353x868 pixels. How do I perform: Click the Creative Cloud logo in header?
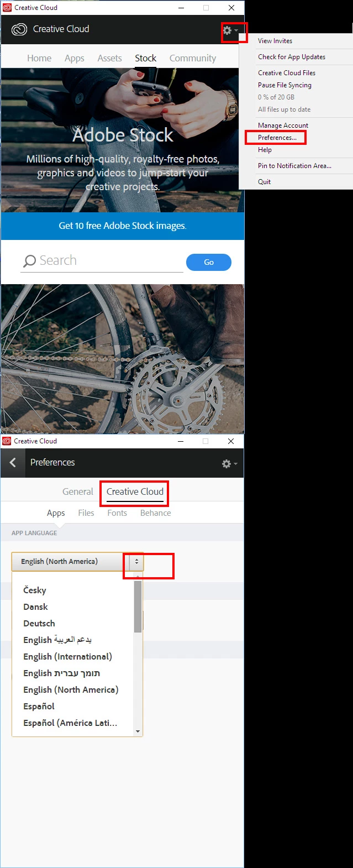coord(19,29)
